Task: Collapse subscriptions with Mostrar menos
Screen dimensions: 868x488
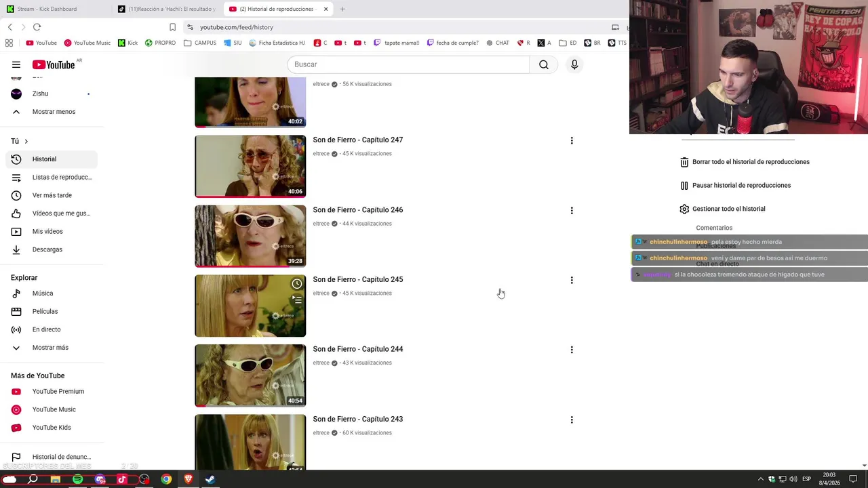Action: (x=52, y=112)
